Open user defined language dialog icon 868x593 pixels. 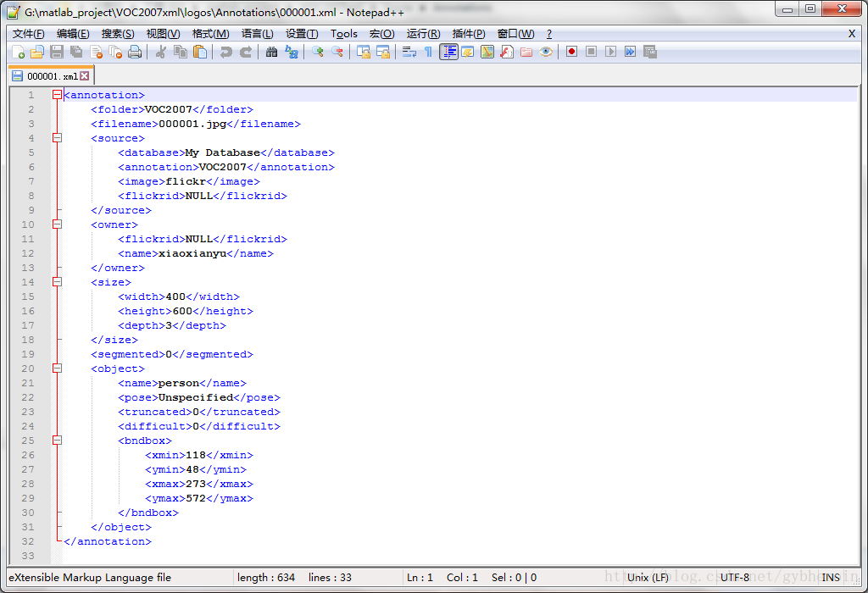pos(468,52)
